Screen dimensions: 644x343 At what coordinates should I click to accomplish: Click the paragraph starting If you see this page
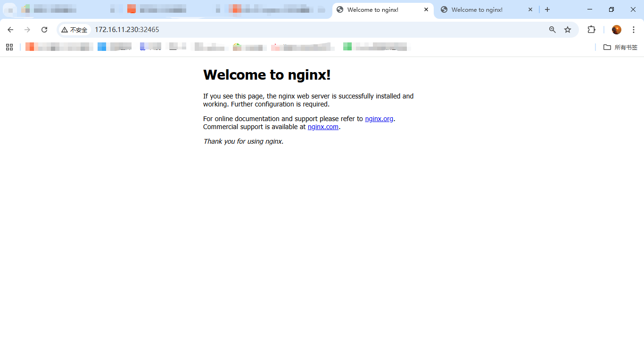click(x=308, y=100)
